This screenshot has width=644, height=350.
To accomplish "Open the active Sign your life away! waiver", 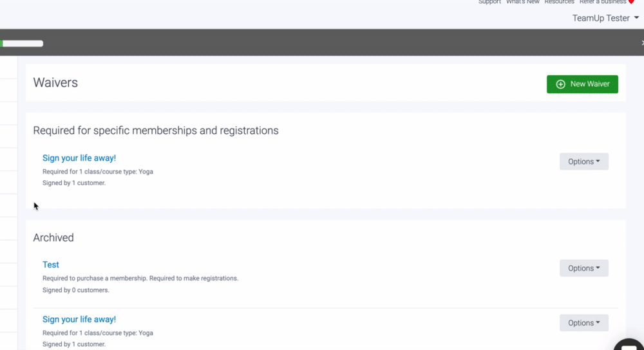I will pyautogui.click(x=79, y=158).
